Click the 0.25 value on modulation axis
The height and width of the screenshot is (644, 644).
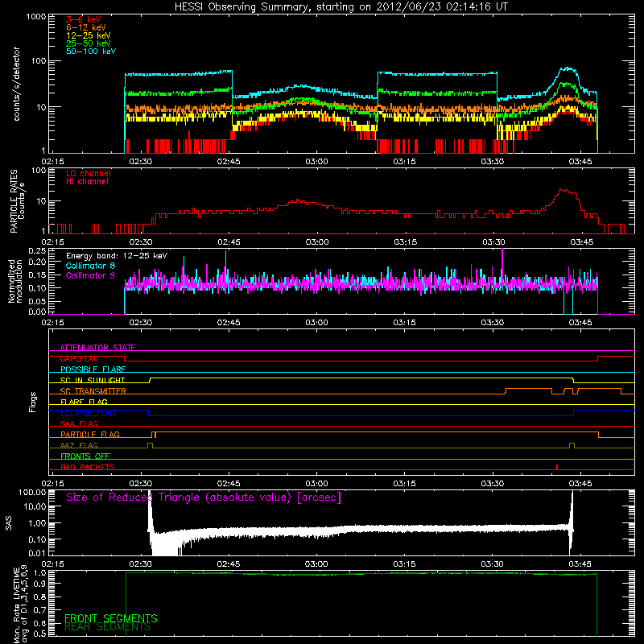click(37, 251)
